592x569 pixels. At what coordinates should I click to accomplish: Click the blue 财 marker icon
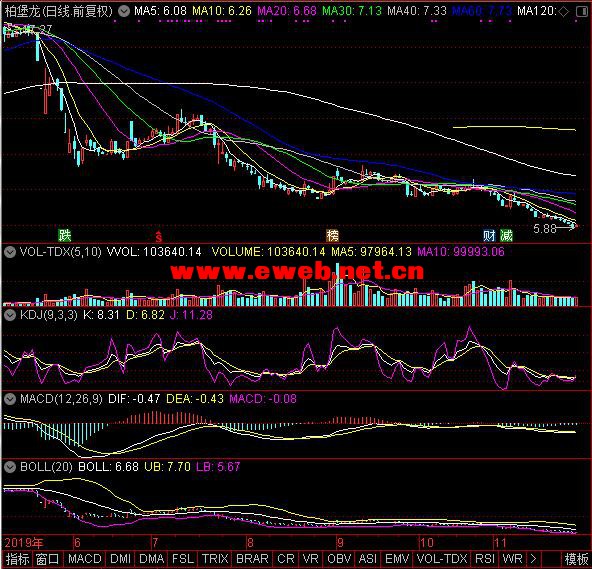coord(489,236)
